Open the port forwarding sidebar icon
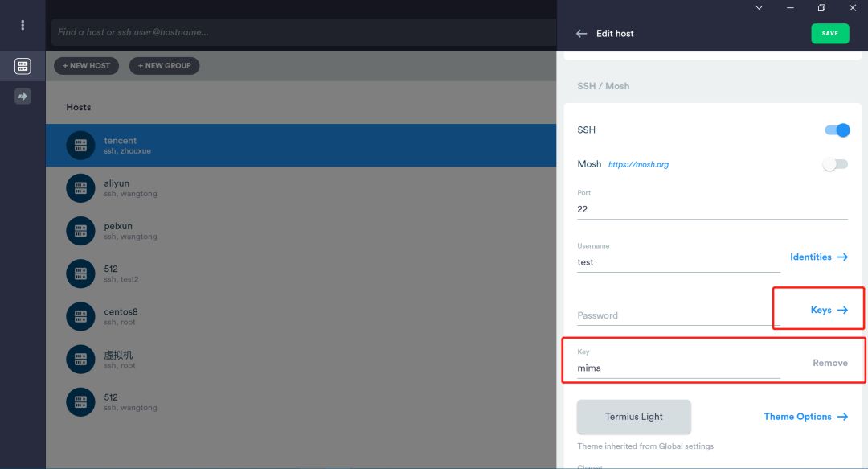The width and height of the screenshot is (868, 469). coord(23,97)
